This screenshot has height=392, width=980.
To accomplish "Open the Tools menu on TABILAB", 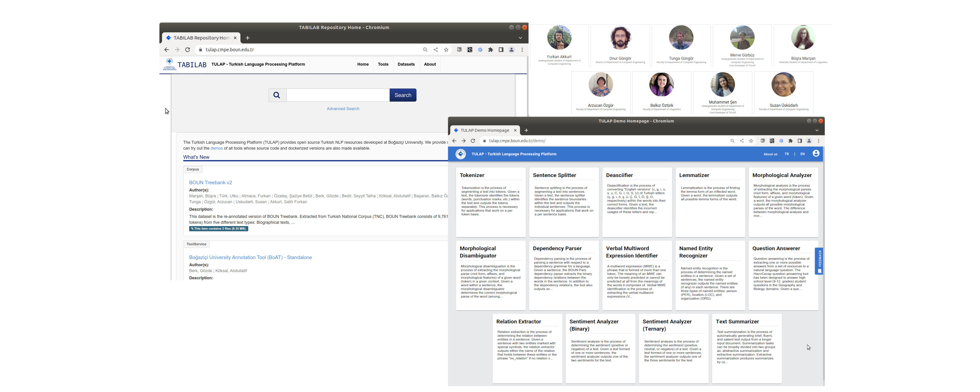I will 383,64.
